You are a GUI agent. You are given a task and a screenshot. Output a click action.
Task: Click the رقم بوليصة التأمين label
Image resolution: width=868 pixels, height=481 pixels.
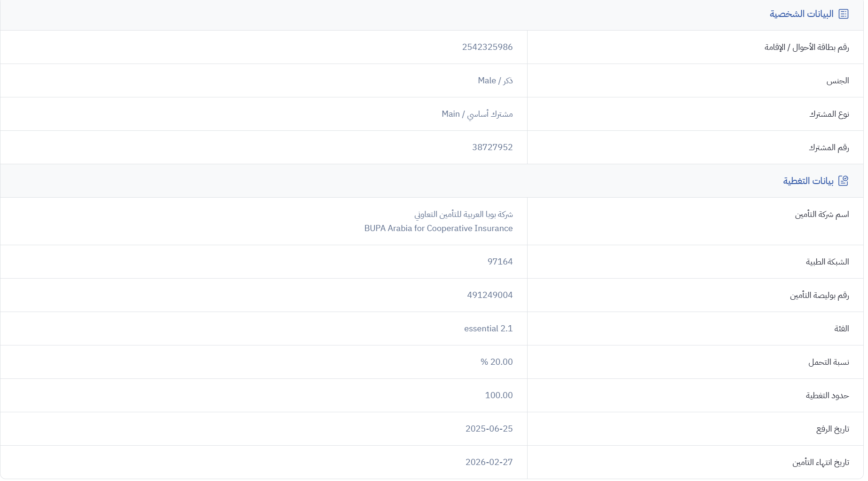pyautogui.click(x=819, y=295)
